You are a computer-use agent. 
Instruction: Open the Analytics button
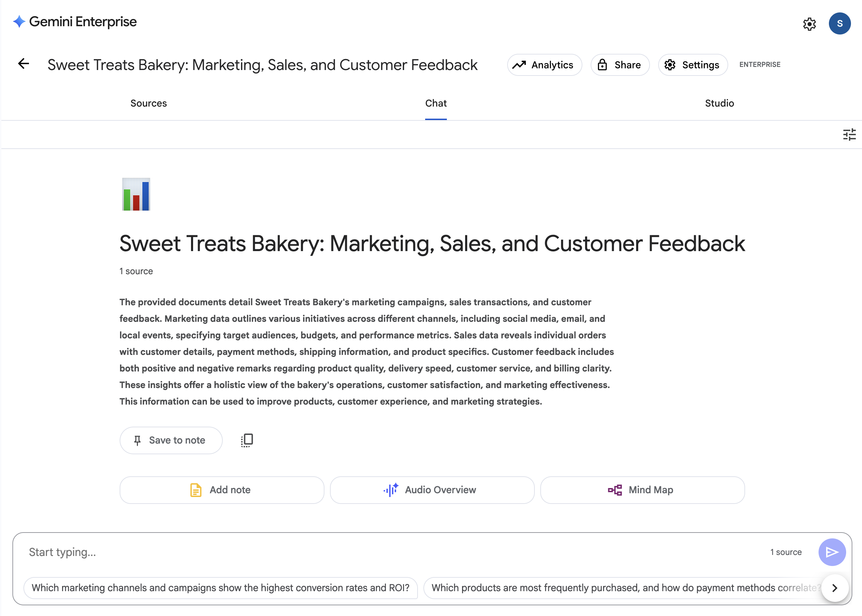coord(544,65)
